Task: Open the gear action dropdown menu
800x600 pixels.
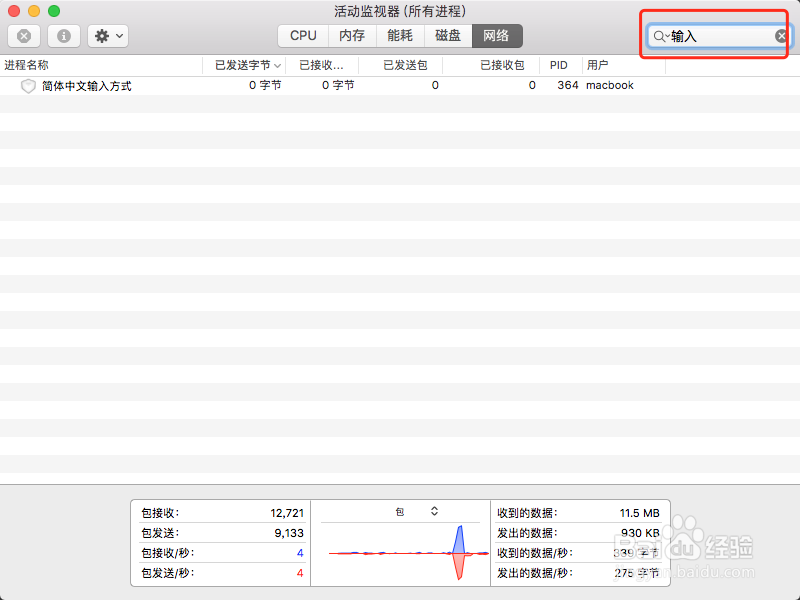Action: click(108, 36)
